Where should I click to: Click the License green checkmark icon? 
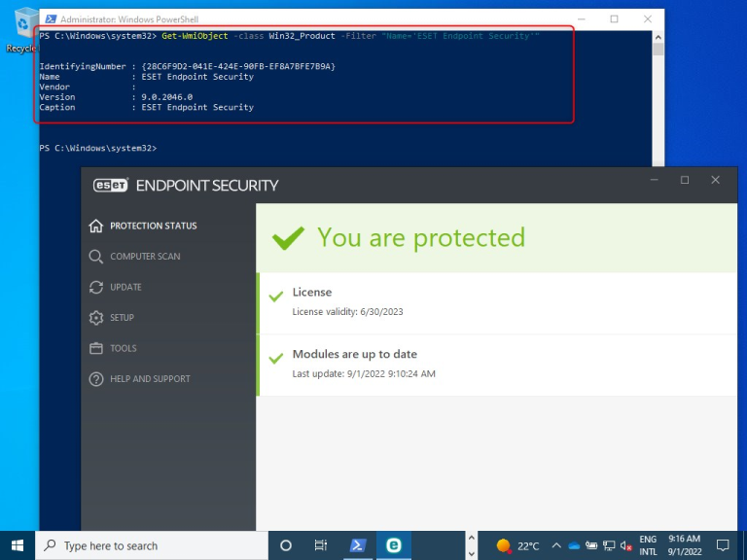click(276, 297)
